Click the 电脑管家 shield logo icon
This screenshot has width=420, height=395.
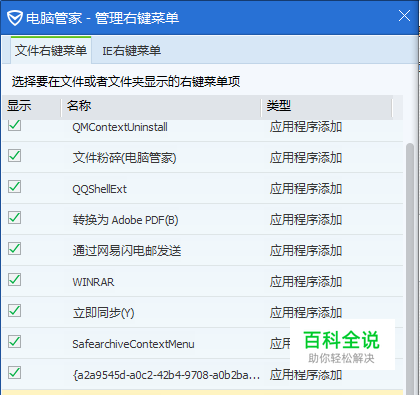(14, 17)
